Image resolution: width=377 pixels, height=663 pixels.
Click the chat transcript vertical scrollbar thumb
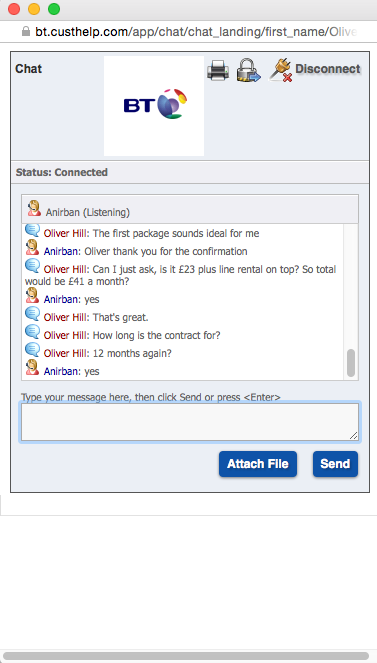[x=351, y=363]
